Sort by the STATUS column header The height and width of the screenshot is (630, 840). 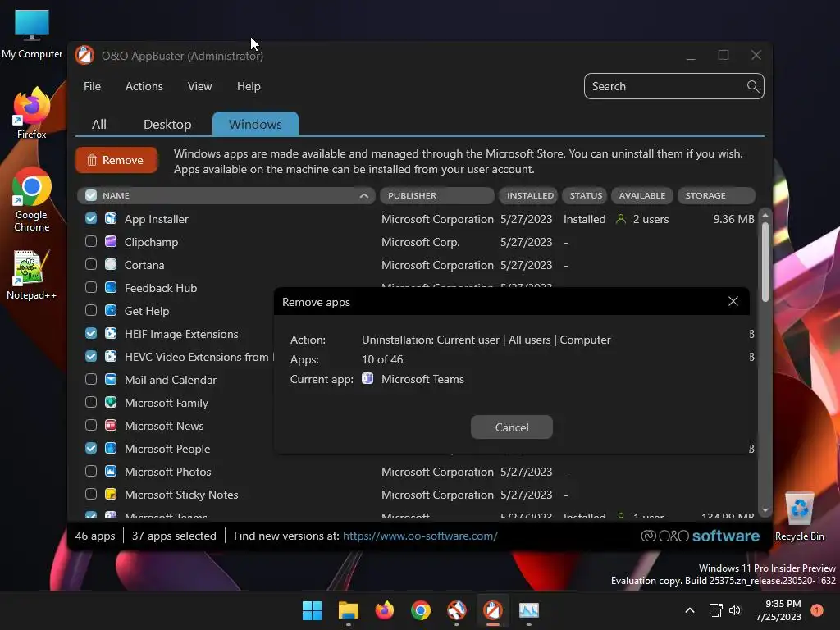(x=586, y=195)
